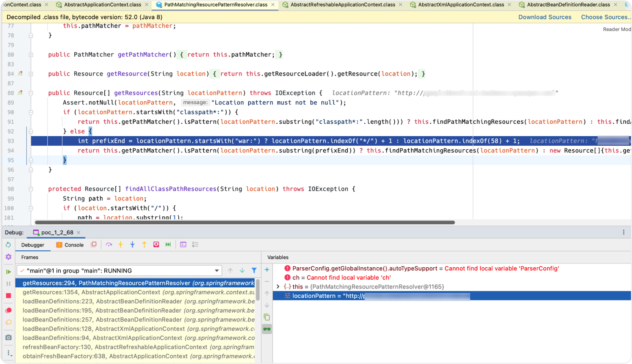Click implements gutter icon at line 88
This screenshot has height=364, width=632.
point(20,93)
